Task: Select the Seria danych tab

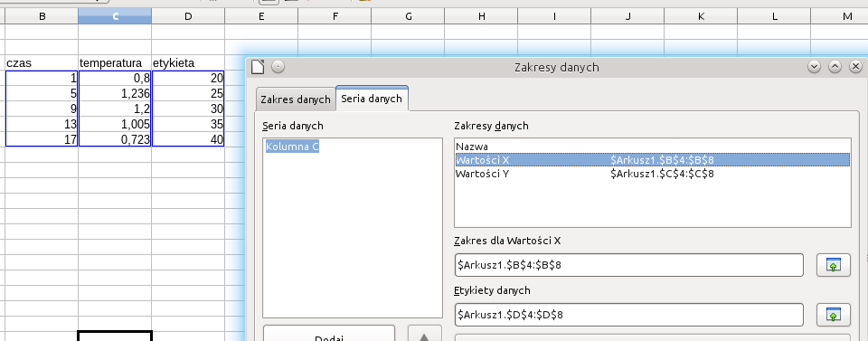Action: (372, 99)
